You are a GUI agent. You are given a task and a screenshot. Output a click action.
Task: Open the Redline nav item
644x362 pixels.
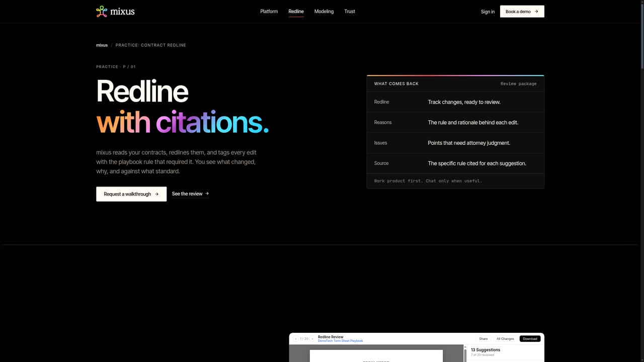click(296, 11)
